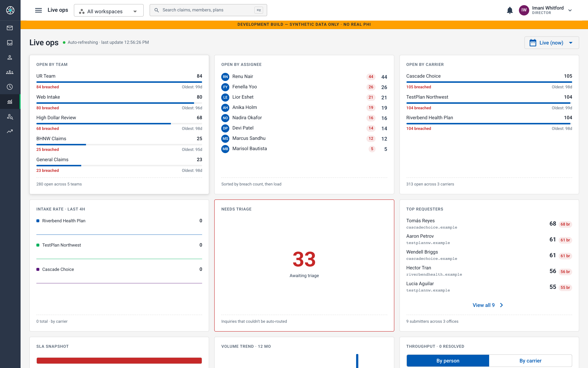Click the search magnifier icon
The height and width of the screenshot is (368, 588).
tap(157, 10)
